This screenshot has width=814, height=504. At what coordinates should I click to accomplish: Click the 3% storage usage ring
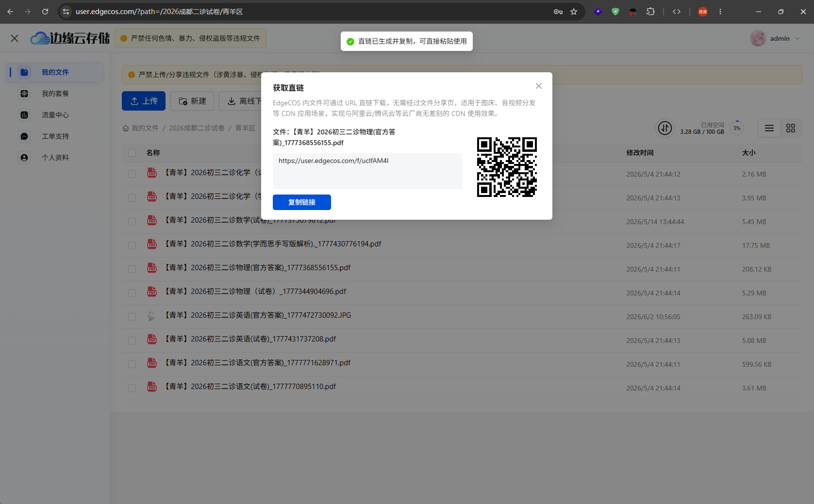tap(737, 128)
